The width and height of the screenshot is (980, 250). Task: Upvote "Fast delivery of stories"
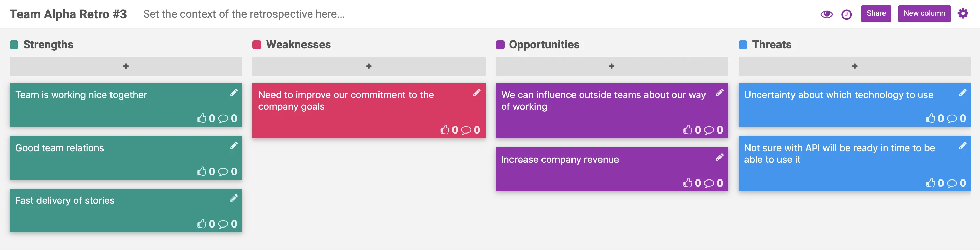pos(203,224)
